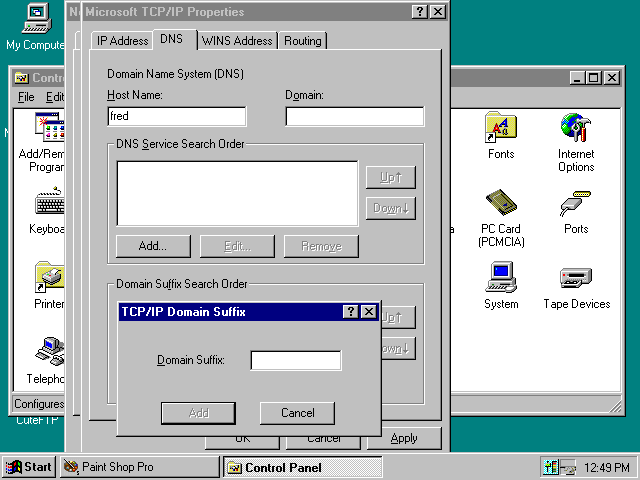Open the Edit menu in Control Panel
640x480 pixels.
coord(55,97)
